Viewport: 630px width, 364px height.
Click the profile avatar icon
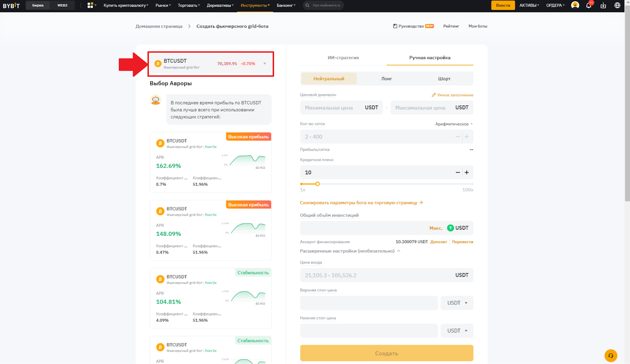(575, 6)
